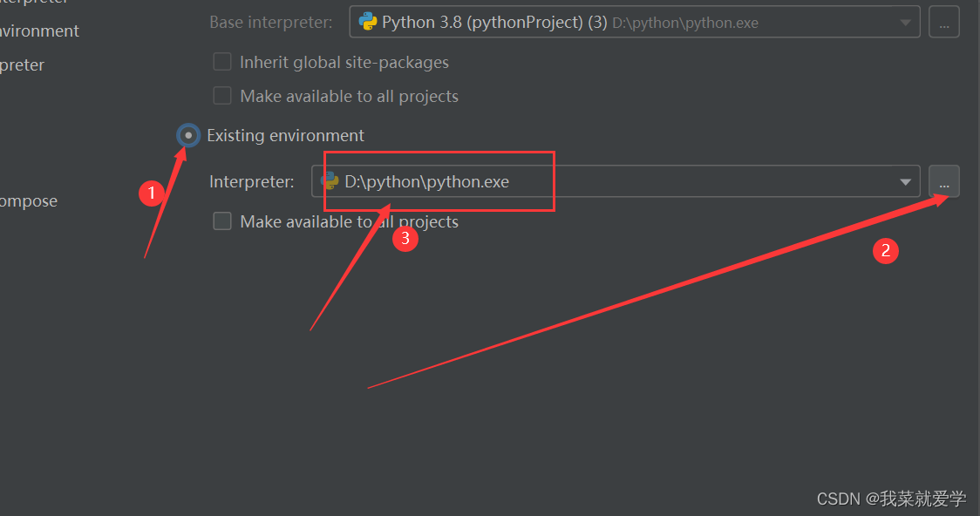Click the Existing environment label text
The image size is (980, 516).
(x=285, y=135)
